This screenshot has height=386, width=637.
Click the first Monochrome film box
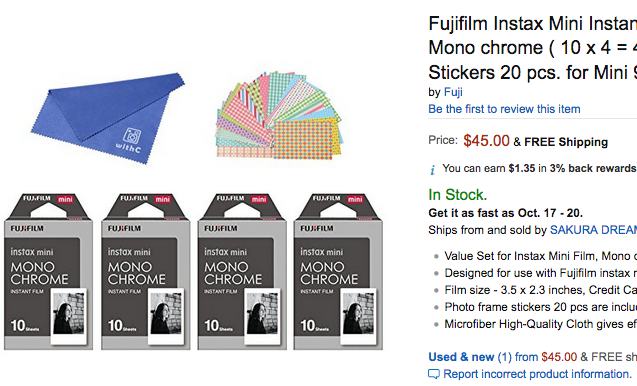tap(48, 271)
